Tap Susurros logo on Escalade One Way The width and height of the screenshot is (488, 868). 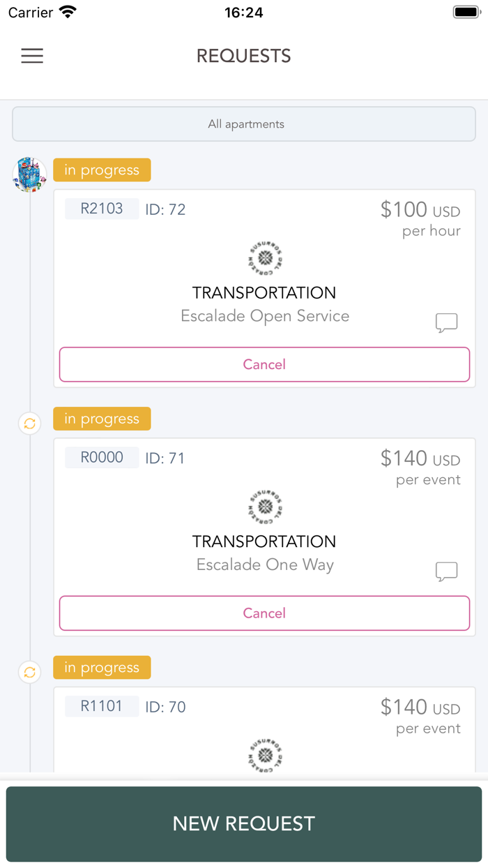tap(265, 507)
